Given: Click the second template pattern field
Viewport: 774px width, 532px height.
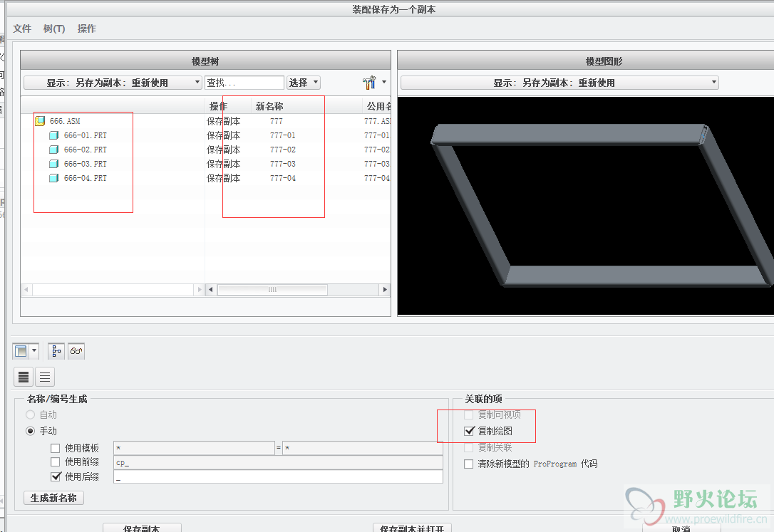Looking at the screenshot, I should click(363, 448).
